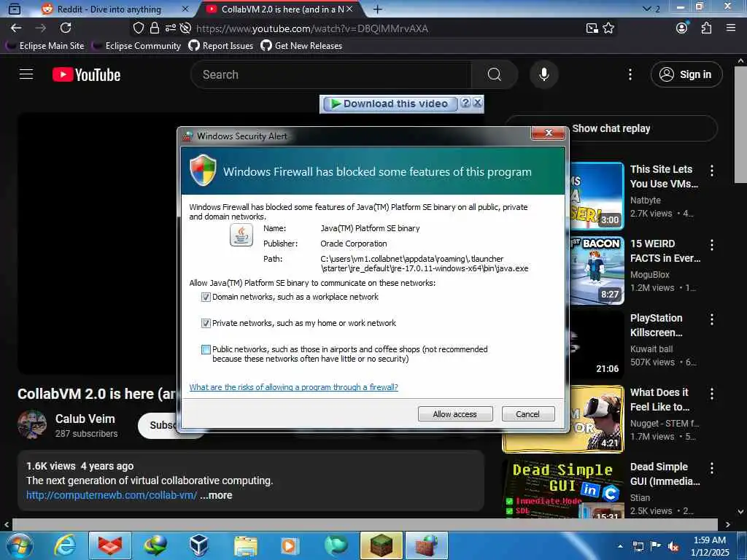Go back using browser back arrow

16,28
